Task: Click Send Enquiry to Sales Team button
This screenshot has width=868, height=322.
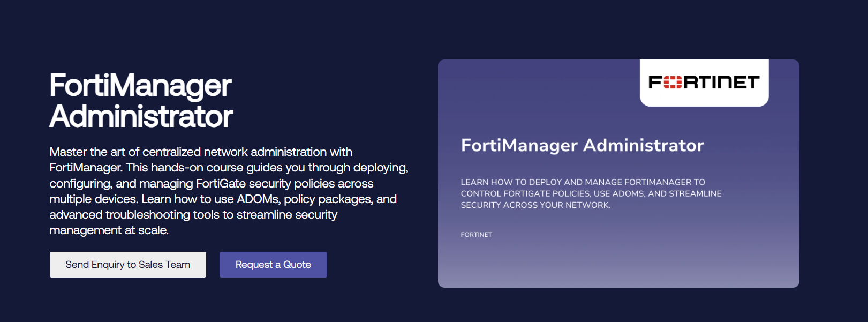Action: click(127, 265)
